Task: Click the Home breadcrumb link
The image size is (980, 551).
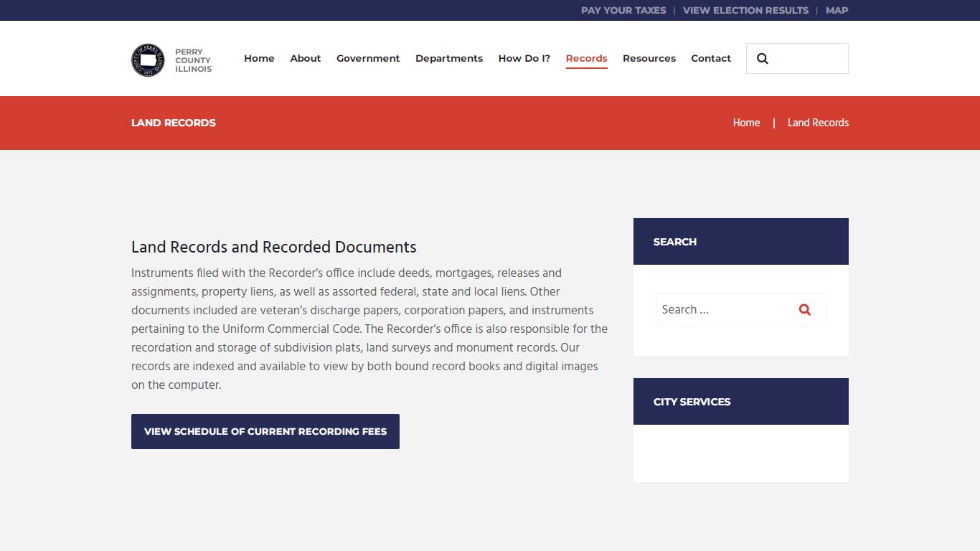Action: (x=746, y=123)
